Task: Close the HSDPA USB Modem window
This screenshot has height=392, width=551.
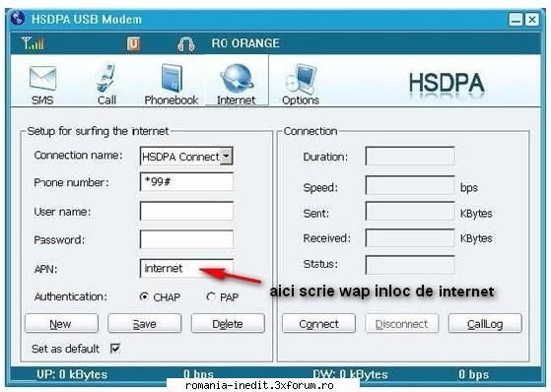Action: coord(532,20)
